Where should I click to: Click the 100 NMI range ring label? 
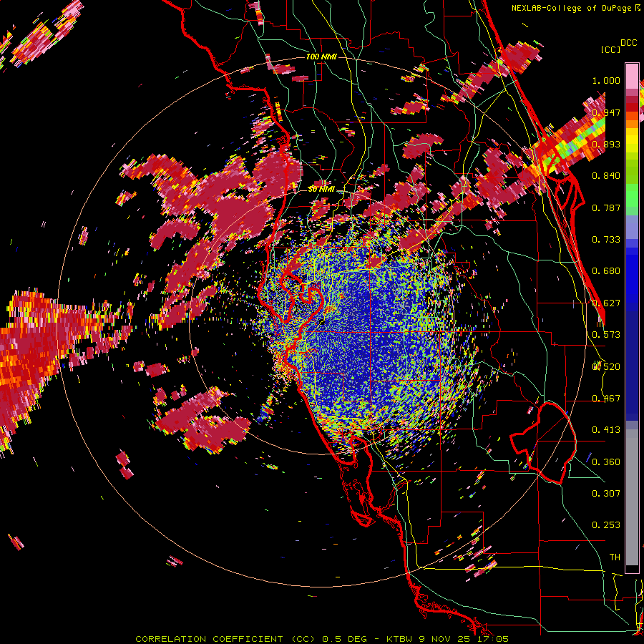321,57
